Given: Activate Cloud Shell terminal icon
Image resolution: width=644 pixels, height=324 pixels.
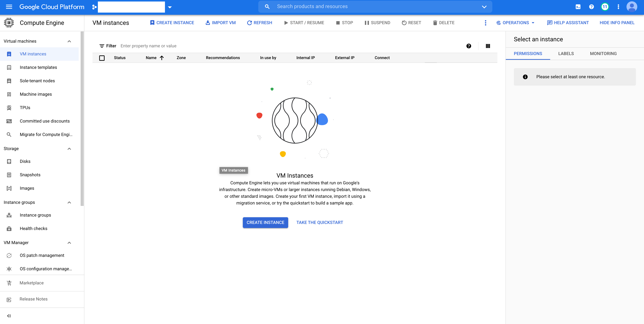Looking at the screenshot, I should (x=578, y=7).
